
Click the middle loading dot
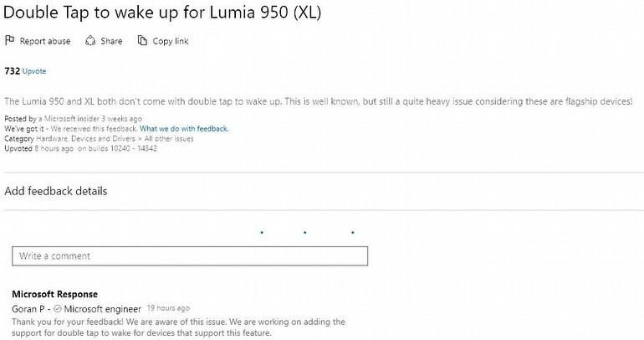[305, 232]
